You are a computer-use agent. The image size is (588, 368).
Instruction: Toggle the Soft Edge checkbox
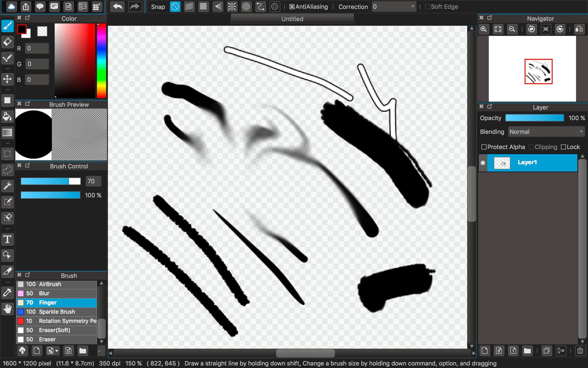click(427, 7)
